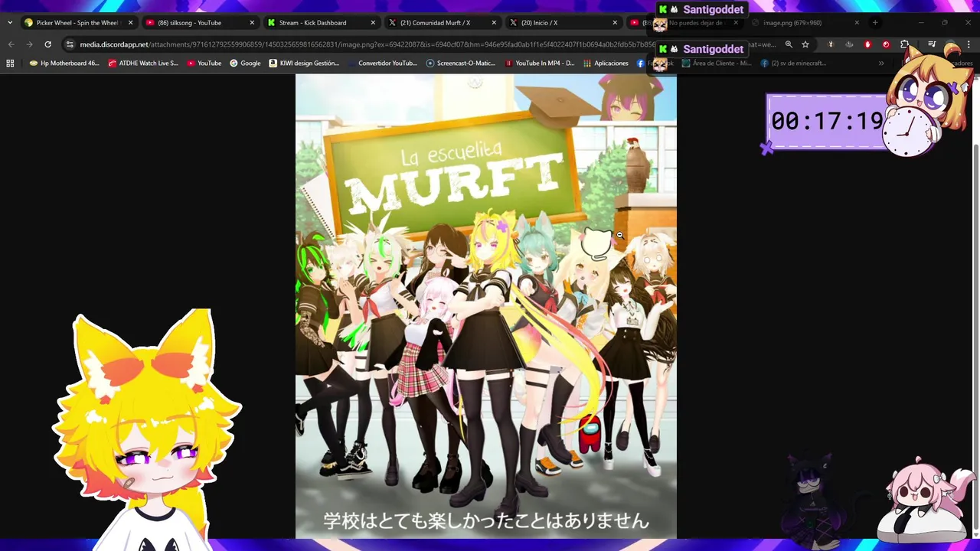Bookmark this page with the star icon
Viewport: 980px width, 551px height.
[x=805, y=44]
